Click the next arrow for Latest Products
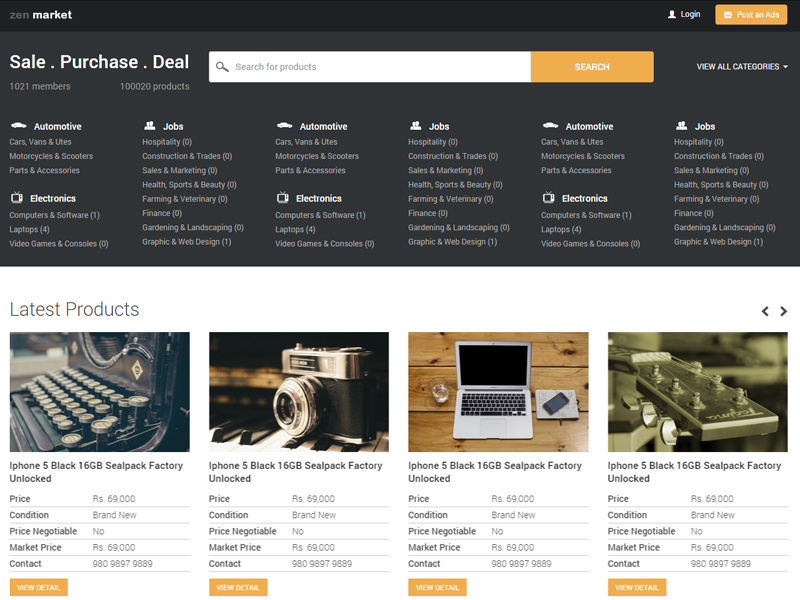Screen dimensions: 800x600 click(784, 311)
